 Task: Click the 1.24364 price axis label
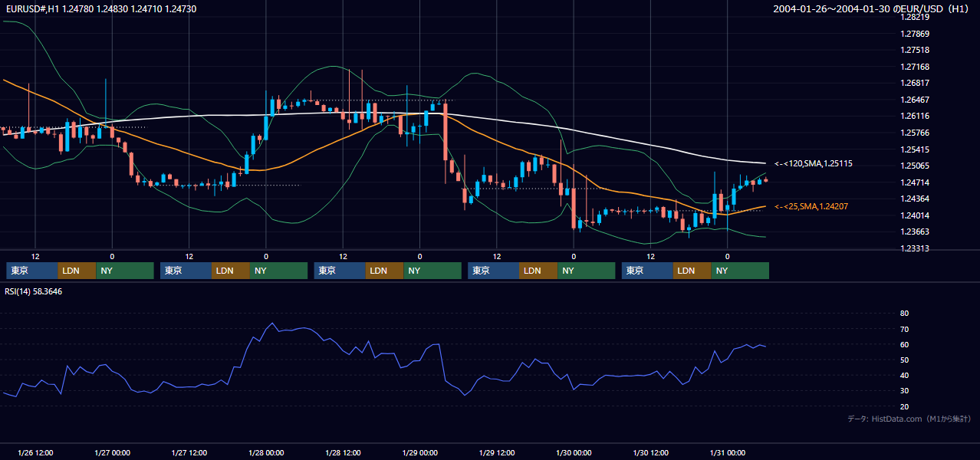point(916,199)
